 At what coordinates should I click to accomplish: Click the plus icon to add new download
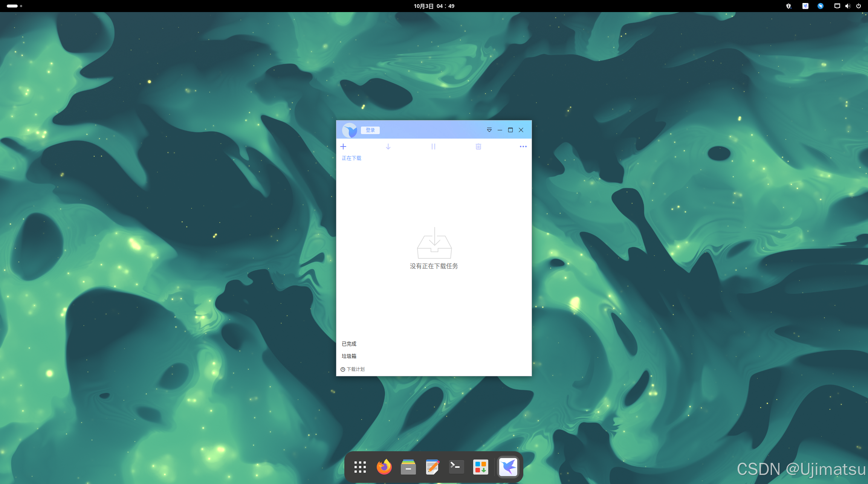[343, 147]
